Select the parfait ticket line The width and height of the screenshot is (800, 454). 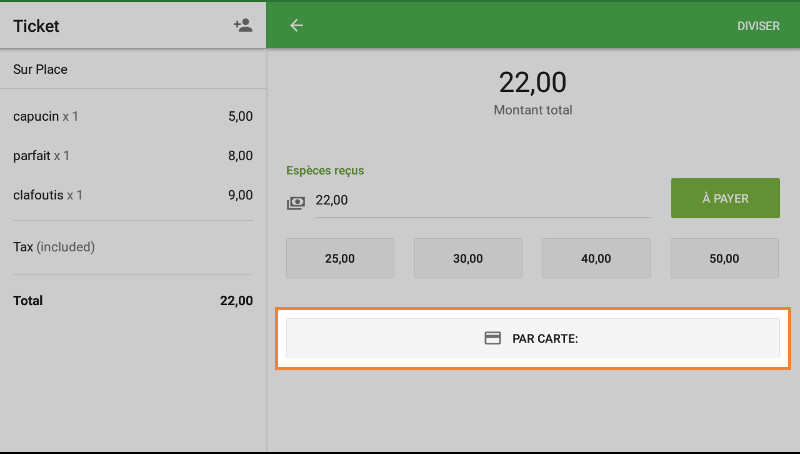coord(132,156)
